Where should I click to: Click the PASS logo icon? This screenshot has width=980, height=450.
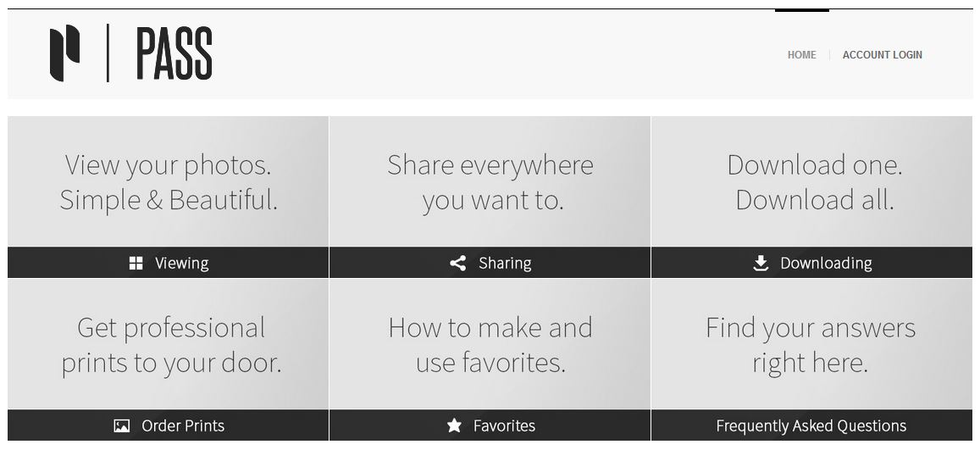pos(64,54)
